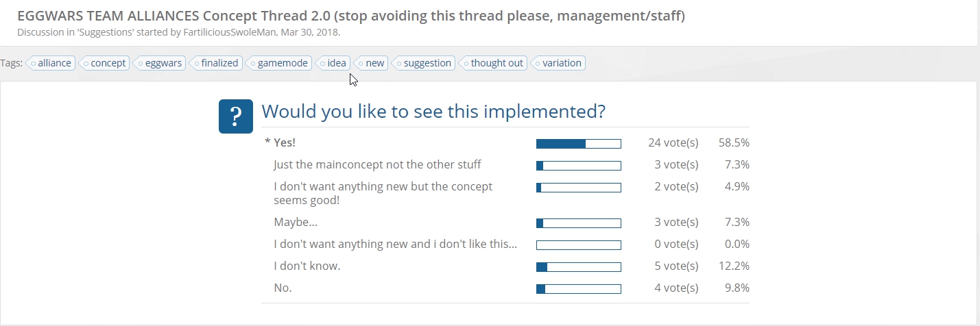
Task: Select the 'eggwars' tag
Action: (x=159, y=63)
